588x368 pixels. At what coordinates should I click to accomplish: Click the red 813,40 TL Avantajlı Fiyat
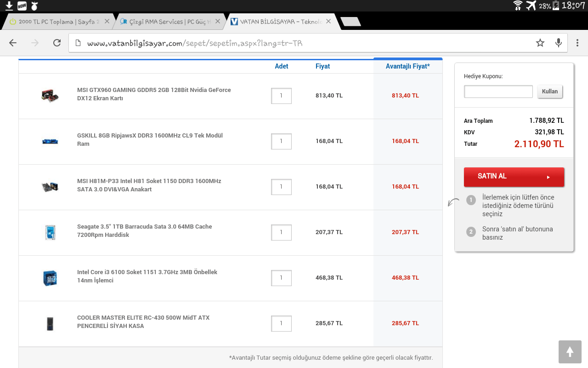(x=405, y=96)
